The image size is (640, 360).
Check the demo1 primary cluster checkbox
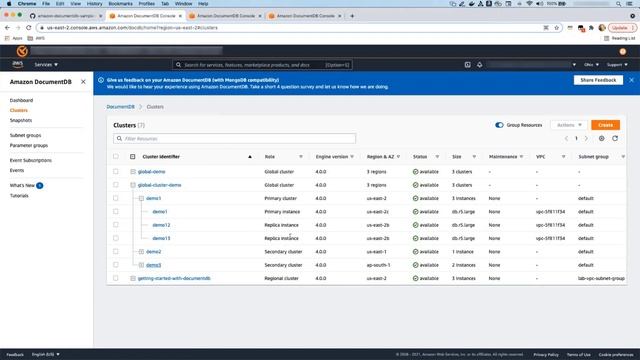116,198
